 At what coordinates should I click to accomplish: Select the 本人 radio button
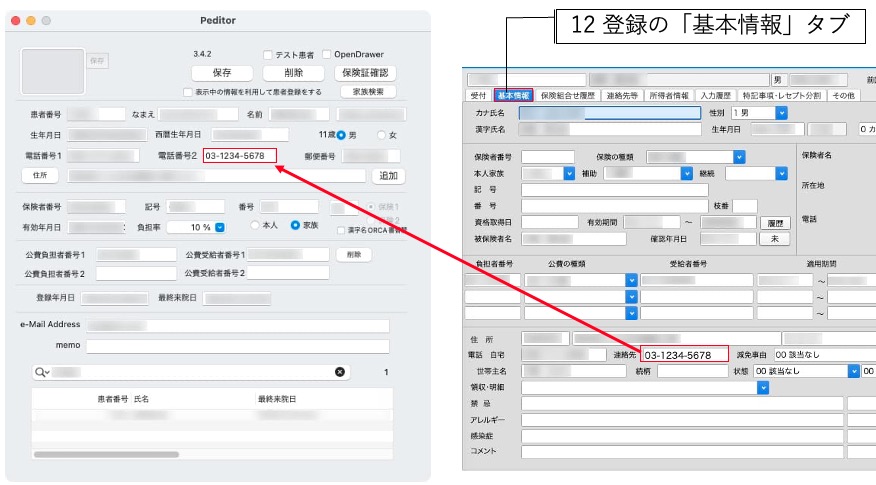[257, 225]
